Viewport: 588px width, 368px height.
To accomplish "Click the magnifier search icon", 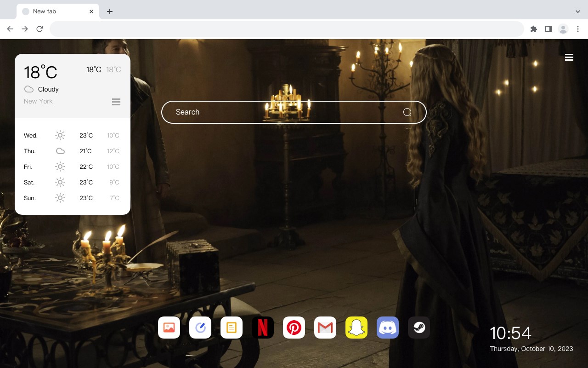I will click(x=407, y=112).
